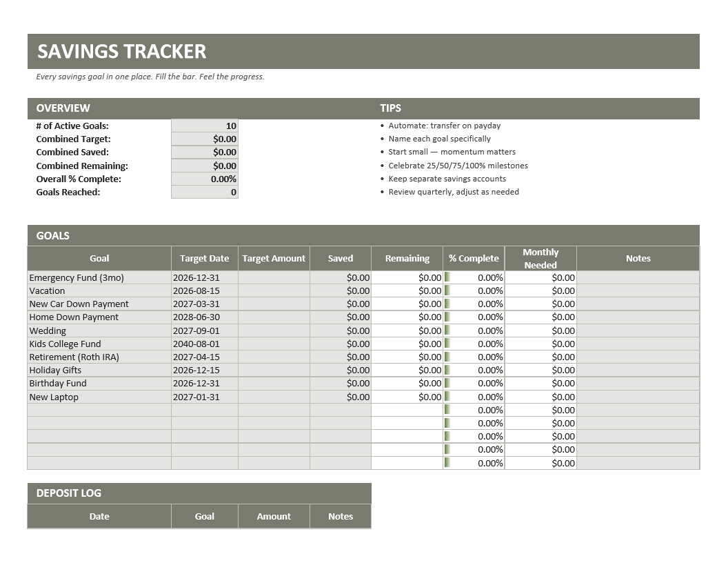Click the tip 'Celebrate 25/50/75/100% milestones'
The height and width of the screenshot is (563, 728).
tap(458, 166)
